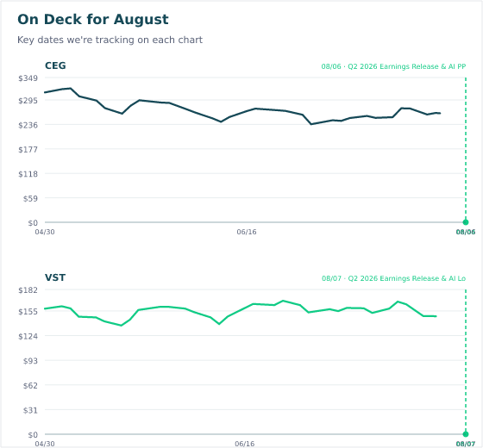Click the green event dot on the VST chart
Image resolution: width=483 pixels, height=448 pixels.
pyautogui.click(x=466, y=434)
